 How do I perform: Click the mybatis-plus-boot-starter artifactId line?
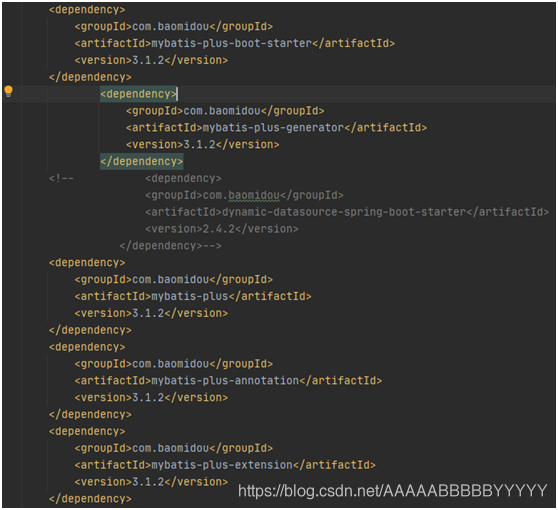(235, 43)
